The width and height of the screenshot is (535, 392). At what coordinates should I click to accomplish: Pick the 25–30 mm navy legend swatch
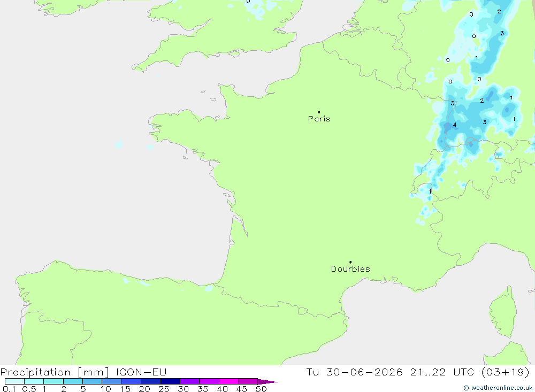pyautogui.click(x=170, y=381)
